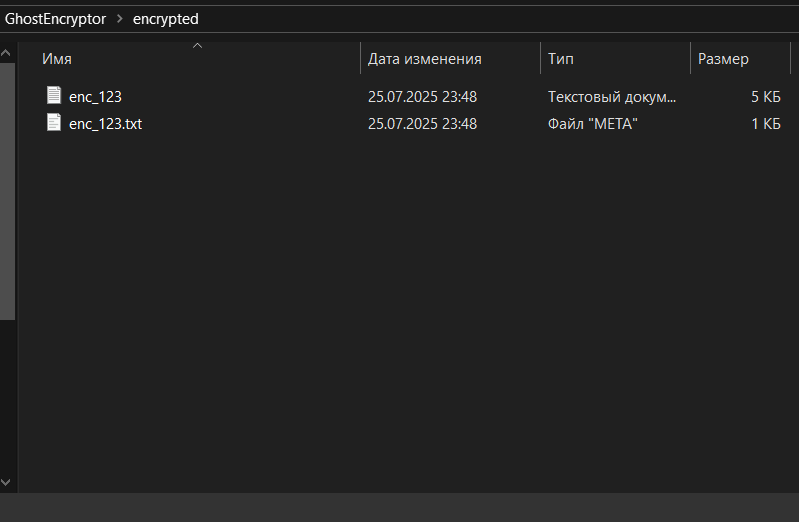Click the left pane scrollbar thumb
This screenshot has width=799, height=522.
click(7, 191)
